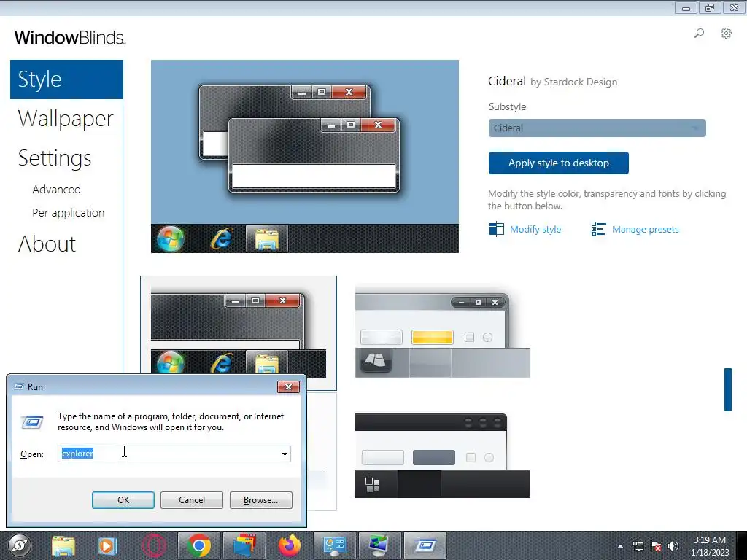
Task: Click the Action Center flag icon
Action: [x=656, y=546]
